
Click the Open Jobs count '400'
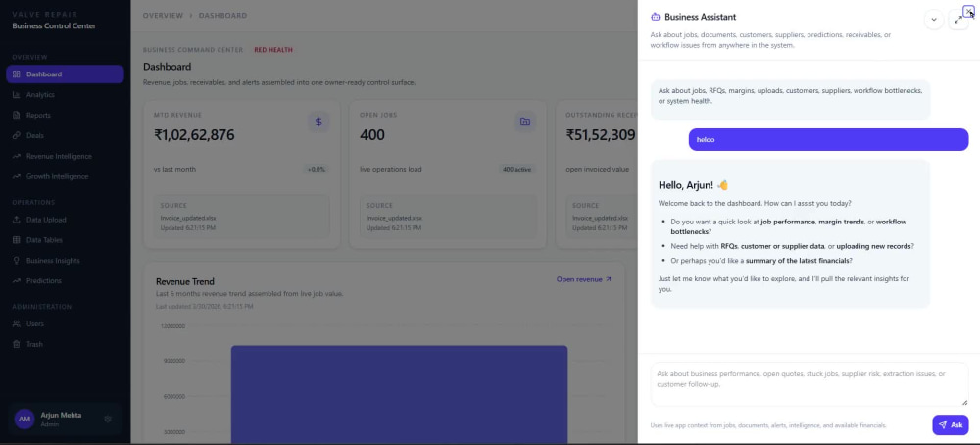click(x=371, y=135)
